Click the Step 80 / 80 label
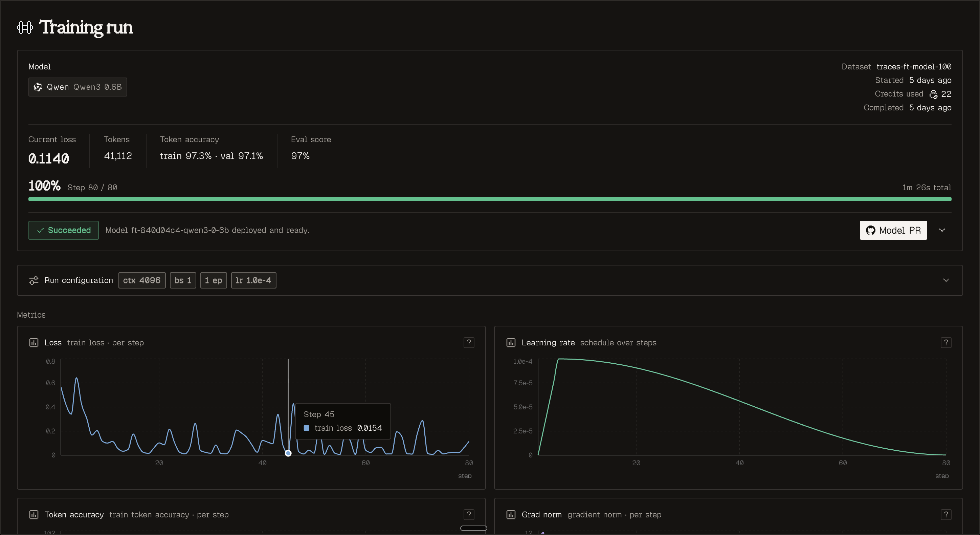Screen dimensions: 980x535 92,188
